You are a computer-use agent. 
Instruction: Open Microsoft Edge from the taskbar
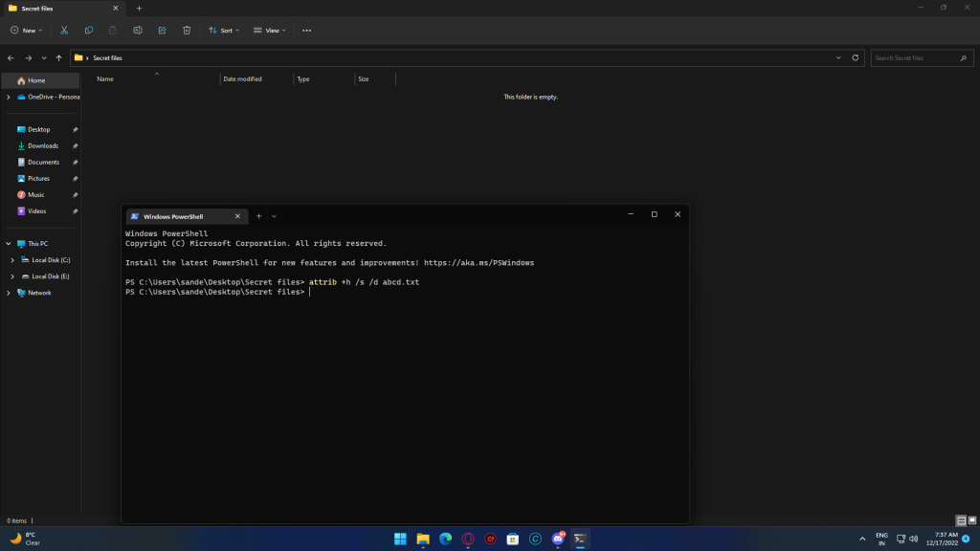[445, 539]
